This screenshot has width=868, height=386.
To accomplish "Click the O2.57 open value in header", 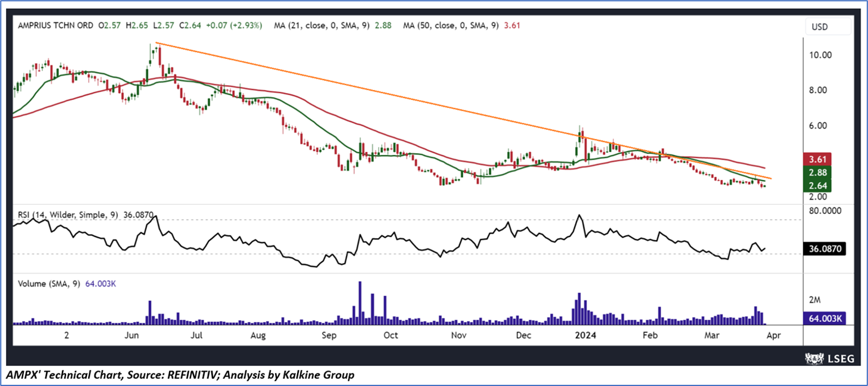I will pyautogui.click(x=110, y=26).
